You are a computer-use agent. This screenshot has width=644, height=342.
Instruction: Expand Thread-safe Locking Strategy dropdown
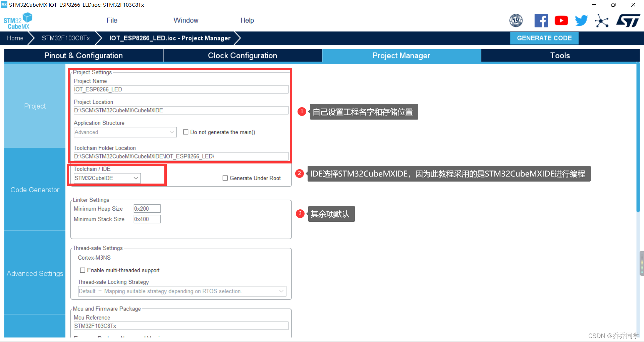182,291
